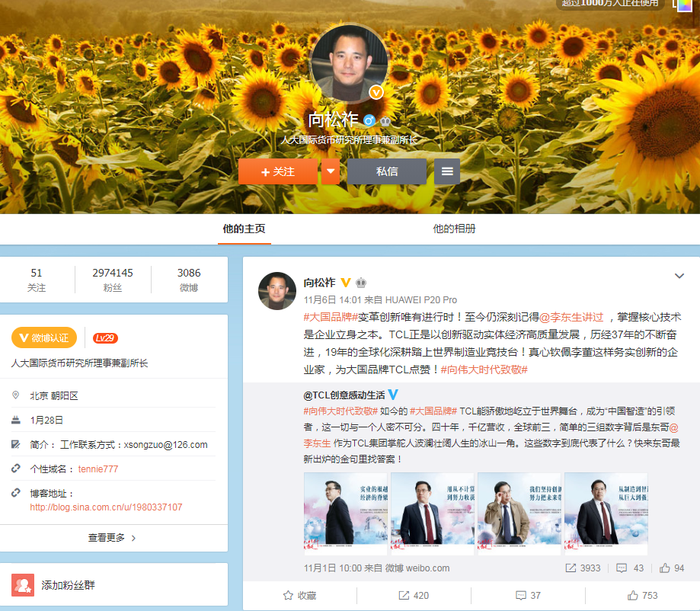Open the @TCL创意感动生活 account link

tap(344, 395)
